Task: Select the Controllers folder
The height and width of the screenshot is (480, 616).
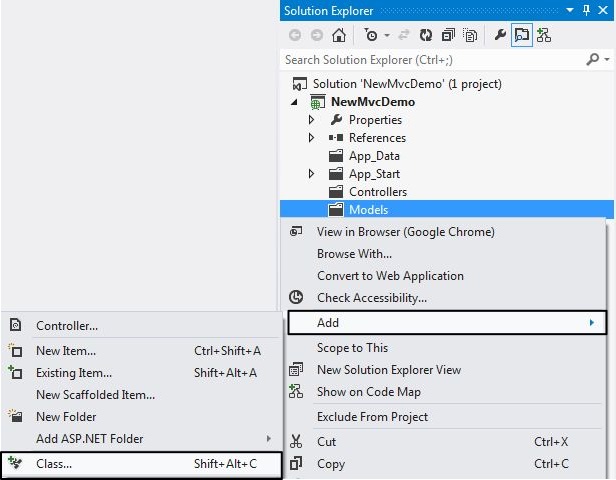Action: [x=378, y=192]
